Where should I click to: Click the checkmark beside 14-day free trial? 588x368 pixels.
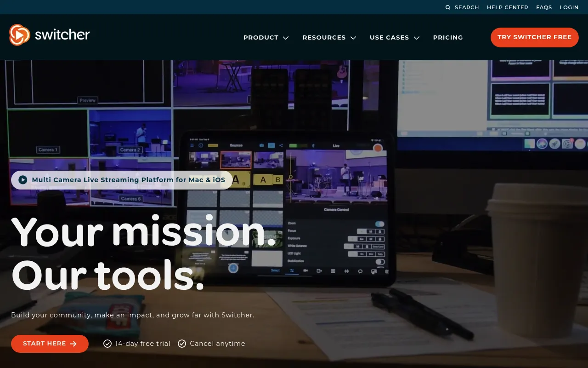click(x=107, y=344)
